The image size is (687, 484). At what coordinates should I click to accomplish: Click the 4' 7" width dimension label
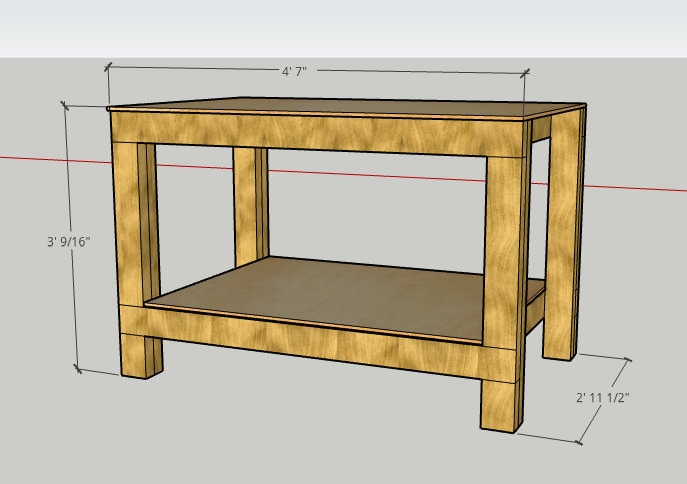coord(292,71)
